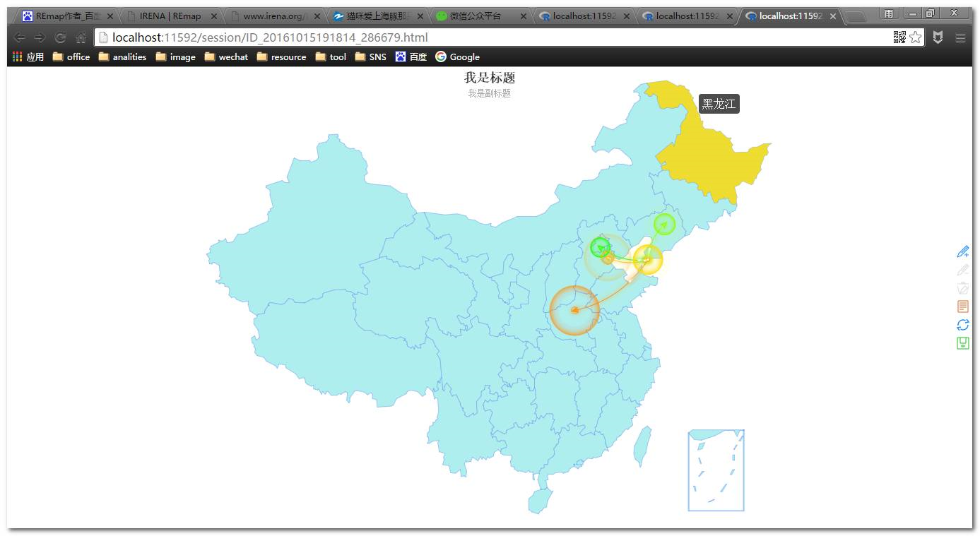Click the orange circular marker on the map
The image size is (980, 536).
point(574,309)
